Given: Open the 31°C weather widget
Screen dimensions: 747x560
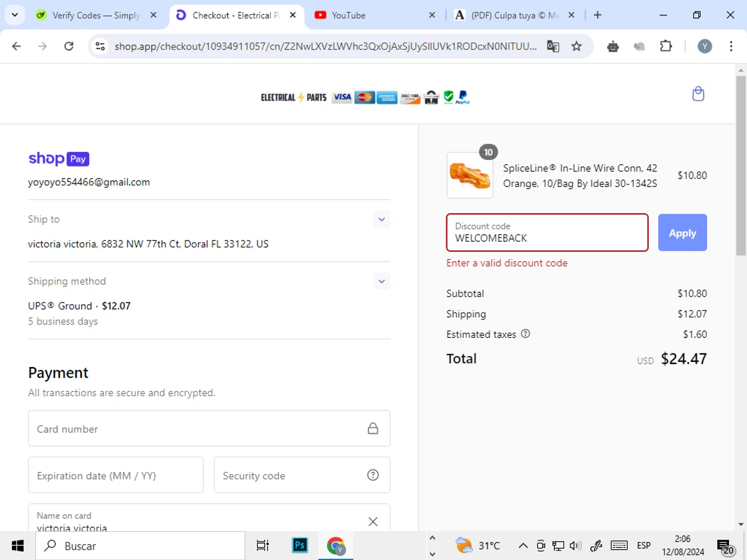Looking at the screenshot, I should (x=478, y=546).
